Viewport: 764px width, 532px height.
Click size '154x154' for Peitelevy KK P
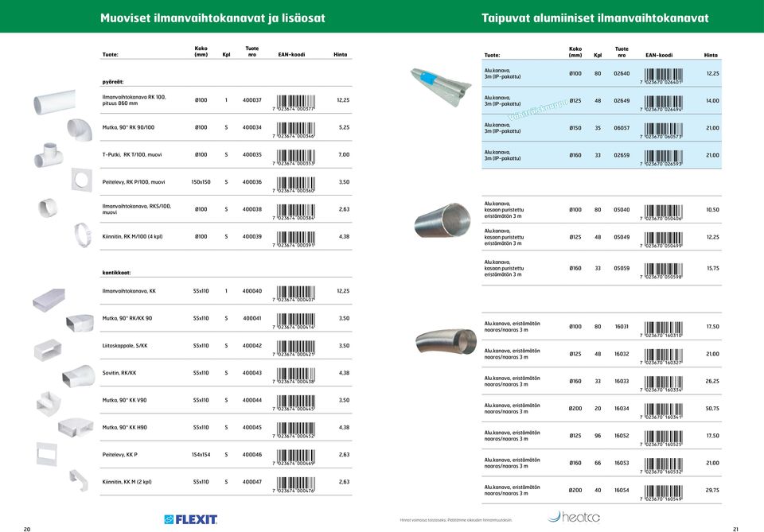click(x=201, y=455)
